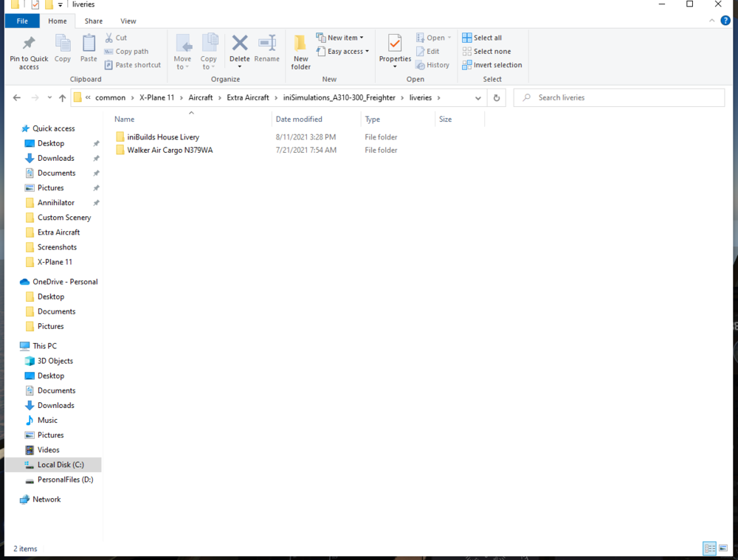Click the Pin to Quick access icon
The height and width of the screenshot is (560, 738).
point(28,49)
